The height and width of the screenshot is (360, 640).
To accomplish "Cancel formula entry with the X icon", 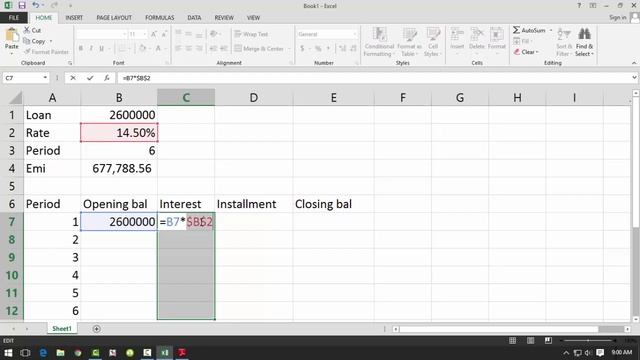I will tap(73, 78).
